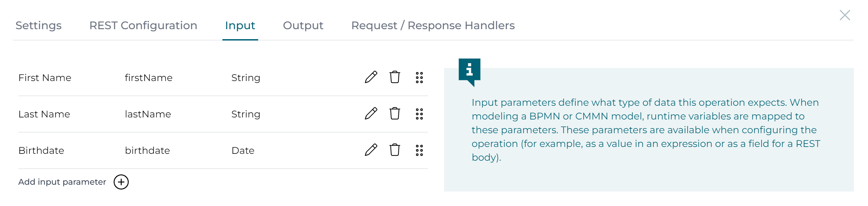The height and width of the screenshot is (206, 868).
Task: Close the dialog with the X button
Action: pos(845,15)
